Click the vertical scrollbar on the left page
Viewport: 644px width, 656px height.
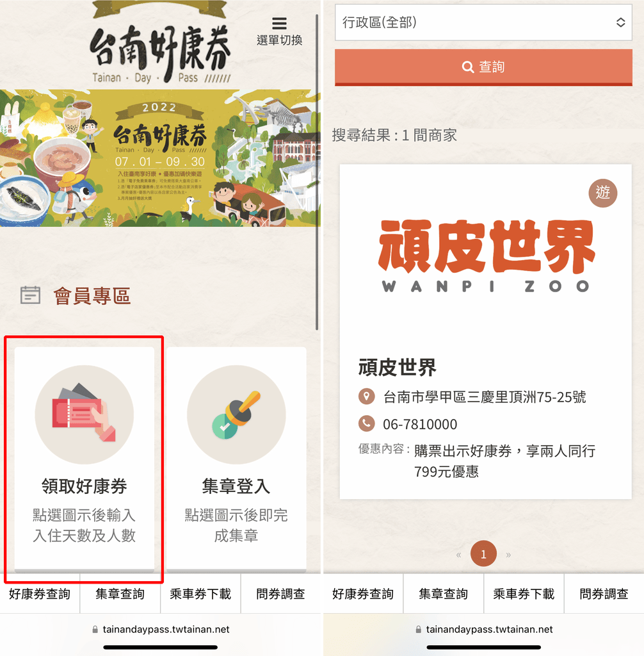click(317, 172)
